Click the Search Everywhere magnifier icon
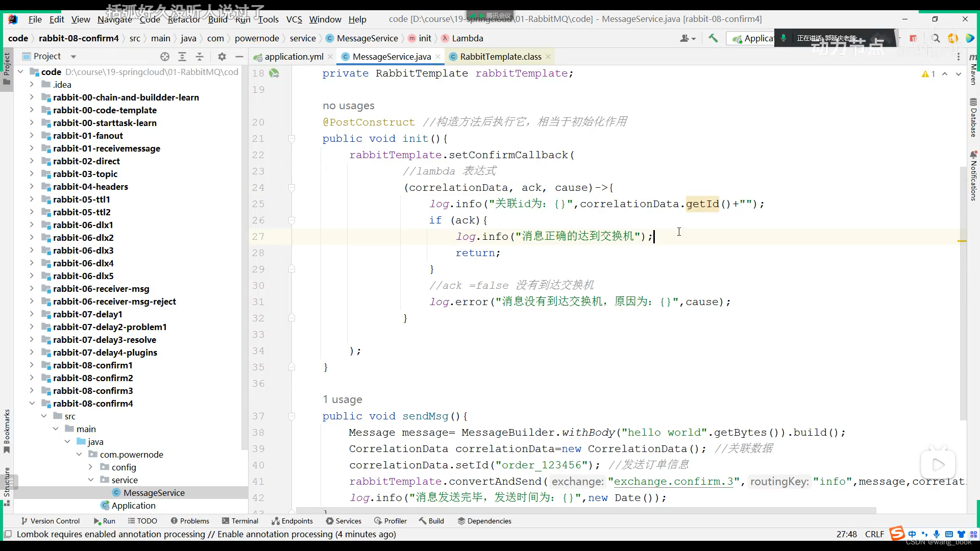The width and height of the screenshot is (980, 551). coord(936,38)
